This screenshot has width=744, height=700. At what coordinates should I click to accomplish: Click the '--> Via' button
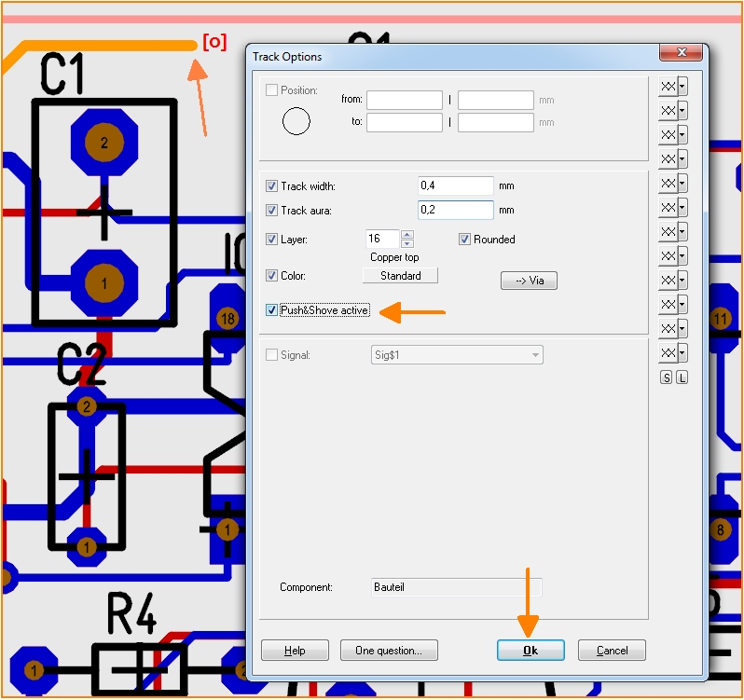click(529, 281)
